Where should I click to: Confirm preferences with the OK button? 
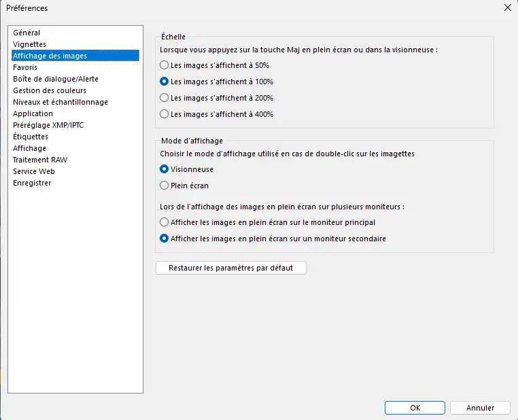click(x=415, y=408)
